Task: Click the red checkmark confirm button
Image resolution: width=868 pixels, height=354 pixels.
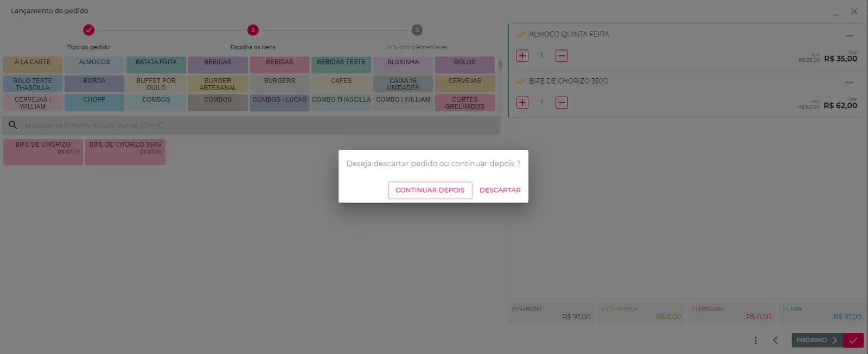Action: [853, 340]
